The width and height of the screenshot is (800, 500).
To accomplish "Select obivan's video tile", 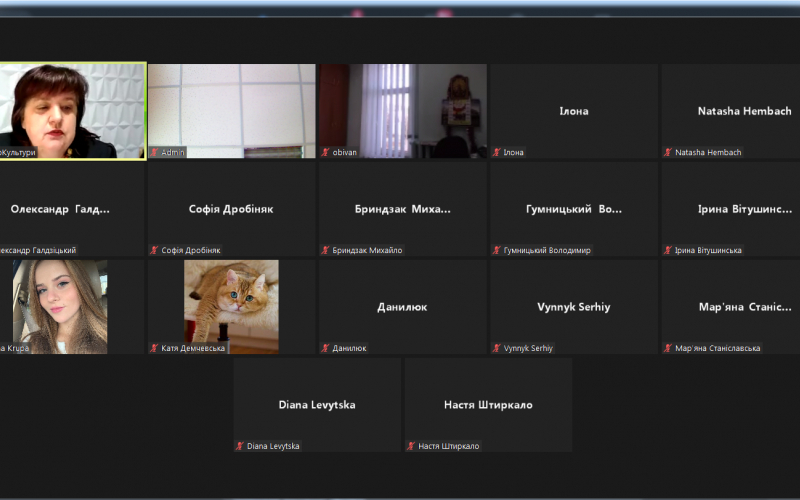I will pyautogui.click(x=402, y=108).
